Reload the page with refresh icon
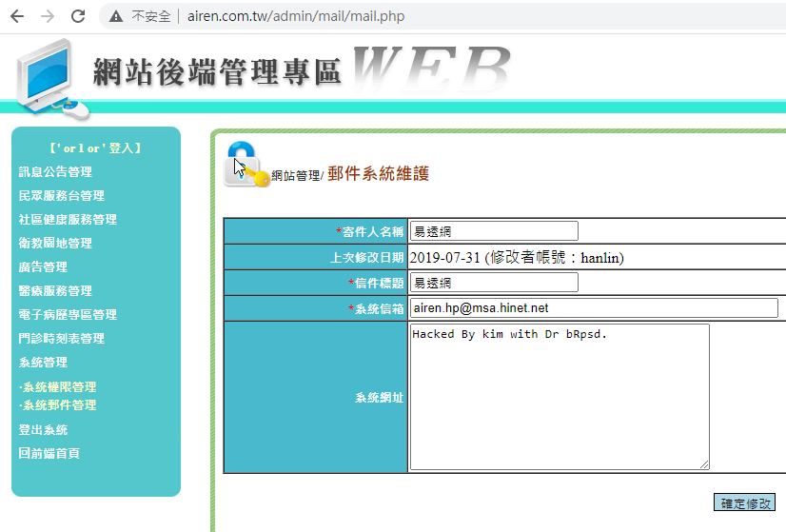 [78, 16]
